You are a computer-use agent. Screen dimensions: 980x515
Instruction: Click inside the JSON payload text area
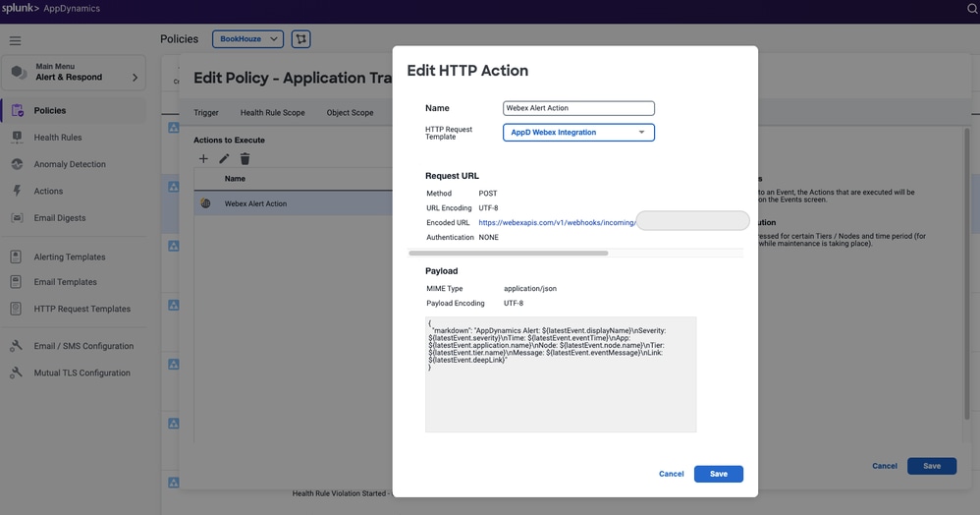point(561,374)
